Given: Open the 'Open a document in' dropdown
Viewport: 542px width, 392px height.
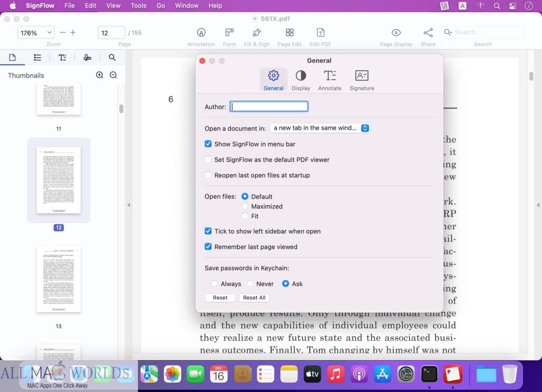Looking at the screenshot, I should 320,128.
